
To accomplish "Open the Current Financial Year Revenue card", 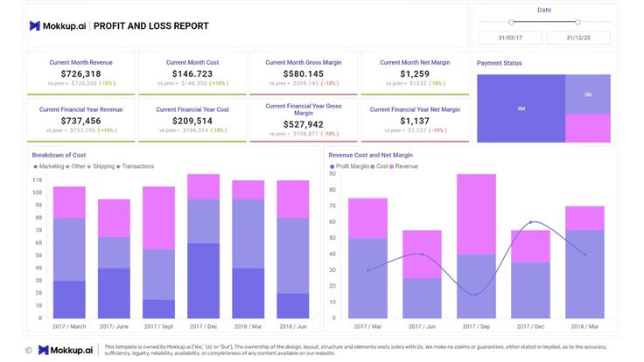I will 80,121.
